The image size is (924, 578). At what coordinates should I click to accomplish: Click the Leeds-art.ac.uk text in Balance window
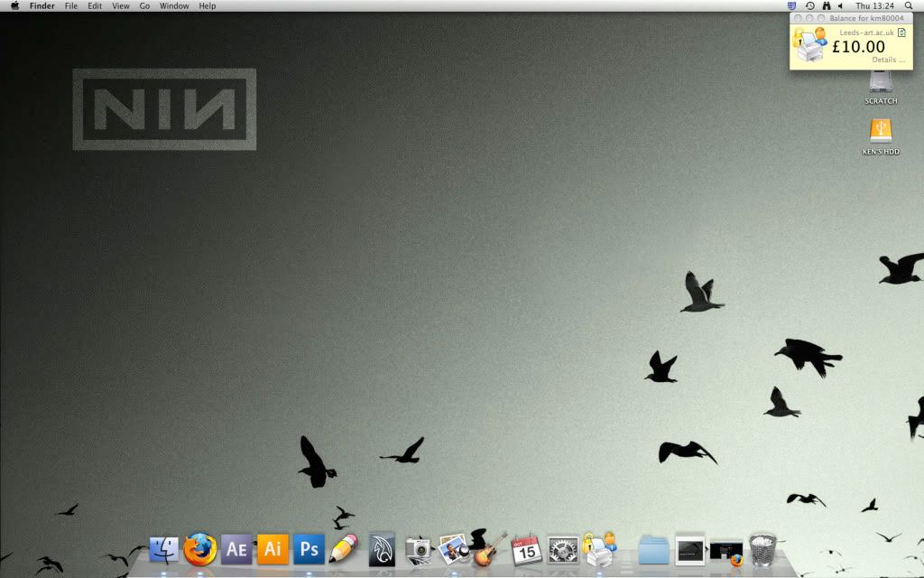click(x=867, y=33)
